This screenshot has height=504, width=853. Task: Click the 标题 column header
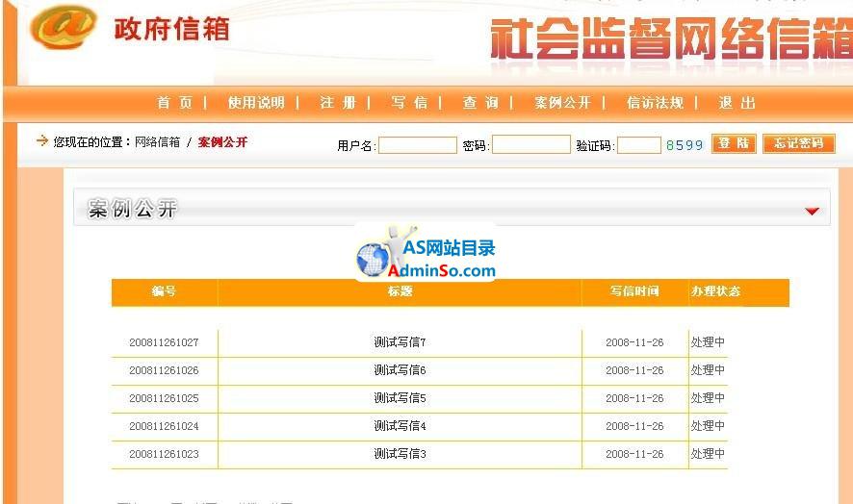[x=400, y=291]
